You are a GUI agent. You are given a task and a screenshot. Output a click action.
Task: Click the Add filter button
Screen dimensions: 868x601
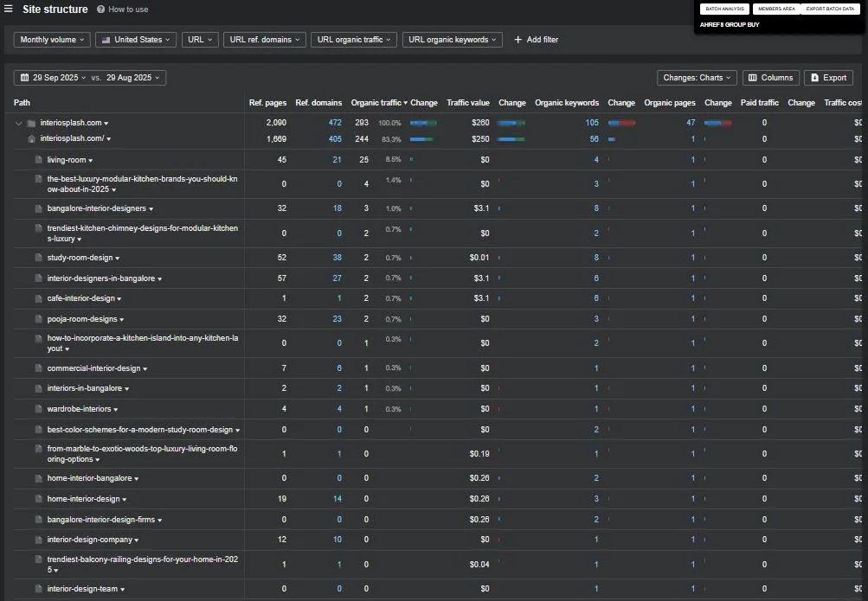[x=536, y=40]
